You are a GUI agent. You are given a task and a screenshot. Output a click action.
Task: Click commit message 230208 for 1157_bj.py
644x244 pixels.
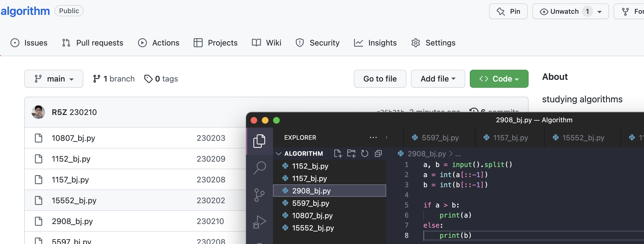(211, 180)
